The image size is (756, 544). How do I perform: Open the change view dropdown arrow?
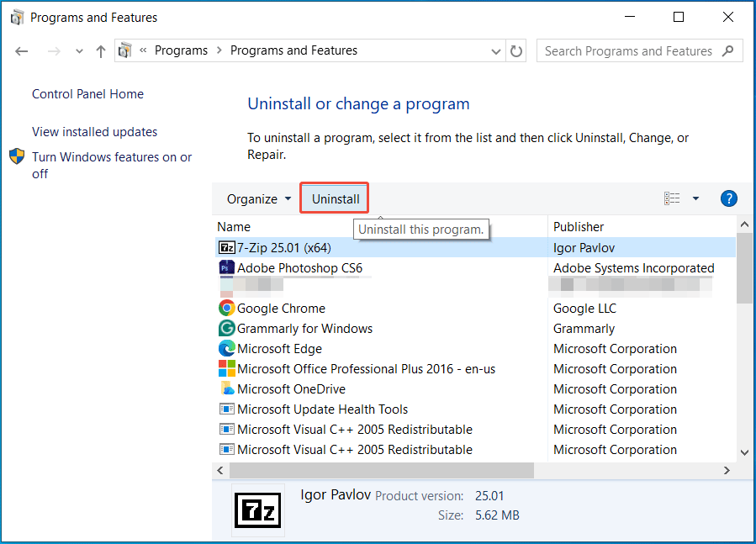695,198
